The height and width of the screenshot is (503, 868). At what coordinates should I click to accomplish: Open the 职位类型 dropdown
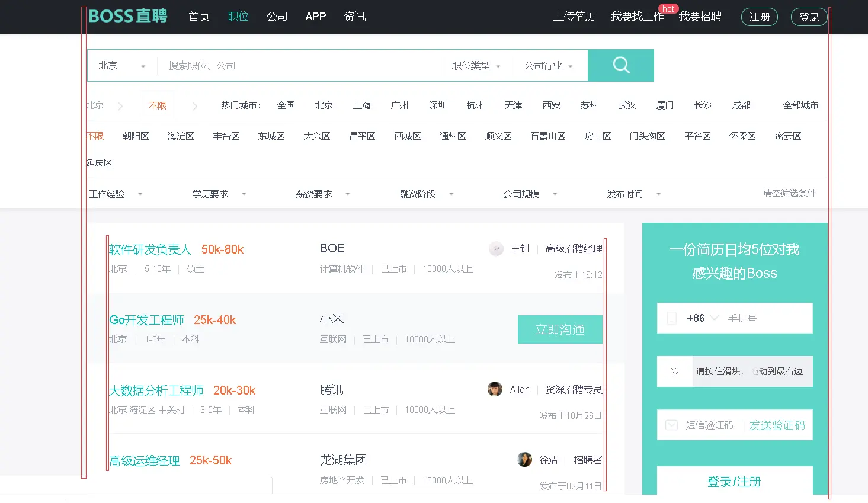(476, 66)
